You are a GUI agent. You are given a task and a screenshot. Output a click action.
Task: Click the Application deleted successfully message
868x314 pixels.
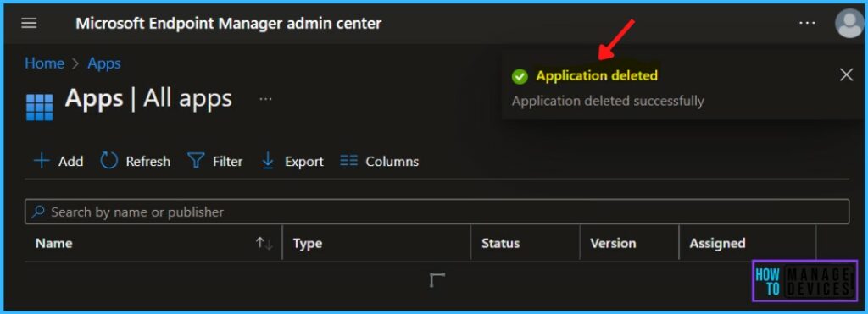point(608,102)
